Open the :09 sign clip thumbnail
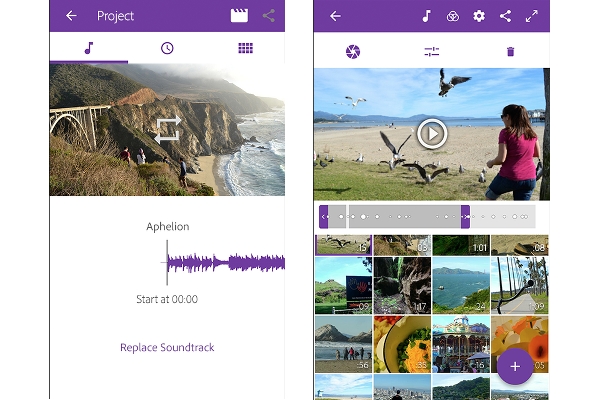The height and width of the screenshot is (400, 600). (x=343, y=286)
